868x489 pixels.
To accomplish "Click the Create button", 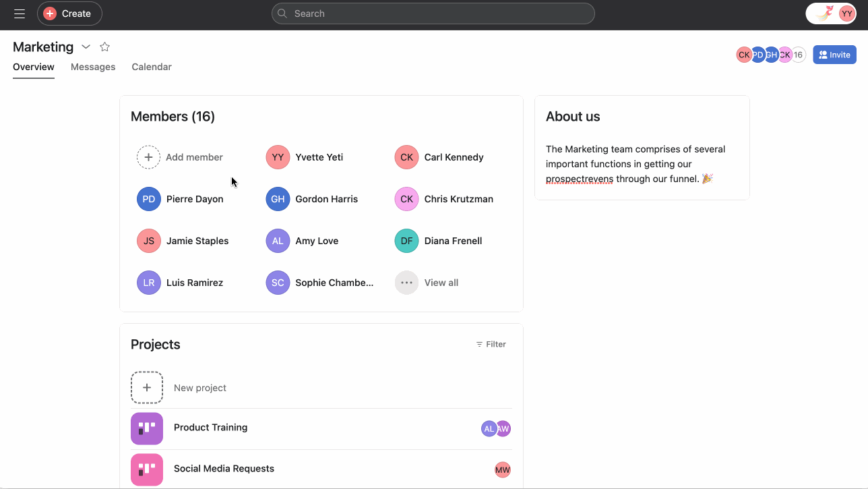I will click(69, 13).
